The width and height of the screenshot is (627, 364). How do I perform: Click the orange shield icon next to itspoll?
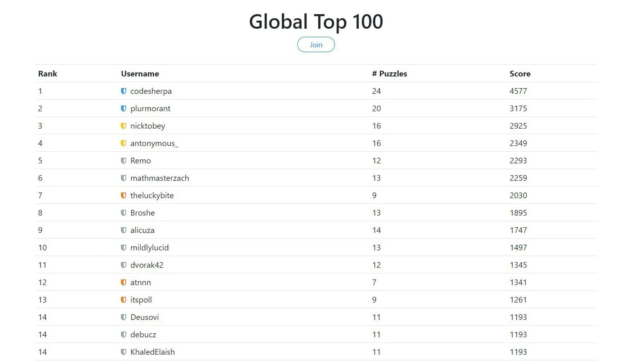click(x=124, y=300)
